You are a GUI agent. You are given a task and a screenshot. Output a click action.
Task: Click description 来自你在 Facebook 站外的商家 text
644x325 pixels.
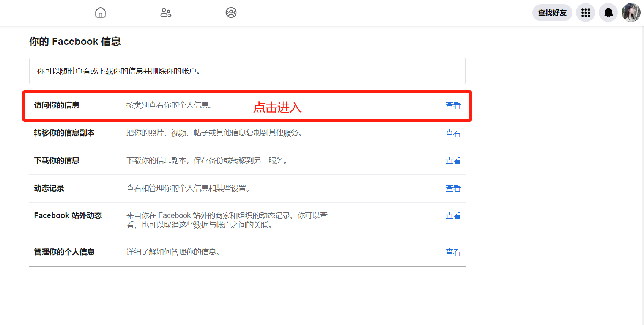point(227,220)
